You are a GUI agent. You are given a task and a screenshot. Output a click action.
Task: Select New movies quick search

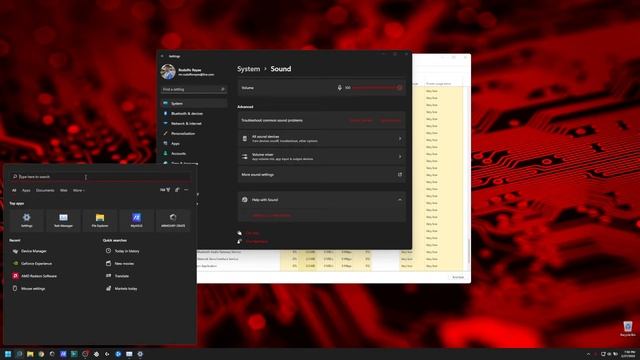(120, 264)
